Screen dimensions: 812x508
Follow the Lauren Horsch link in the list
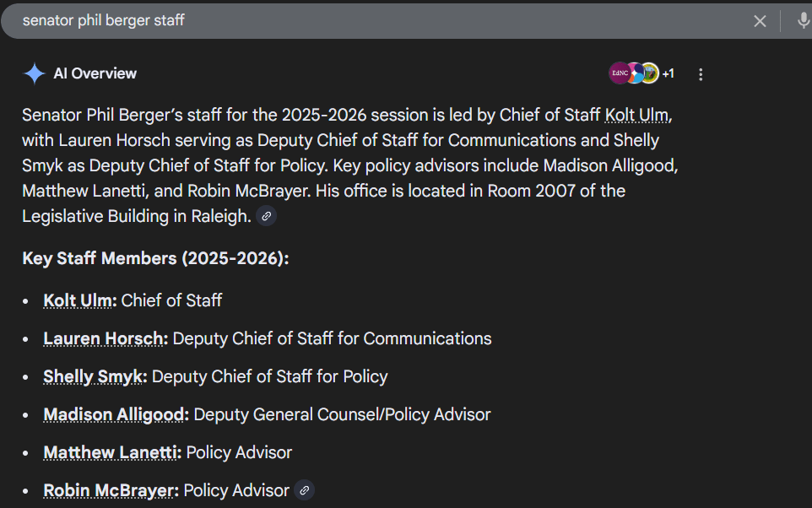pyautogui.click(x=106, y=338)
